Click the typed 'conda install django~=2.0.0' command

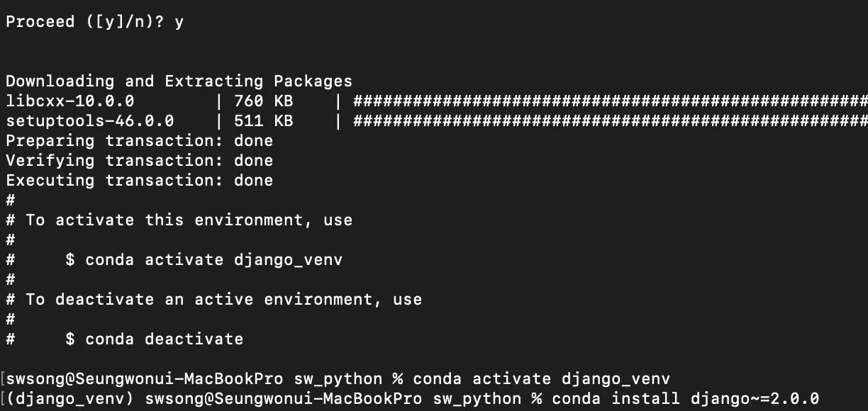click(685, 399)
